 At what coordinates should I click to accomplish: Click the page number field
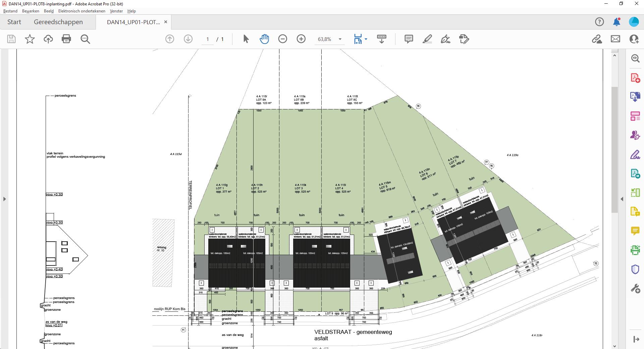tap(208, 39)
